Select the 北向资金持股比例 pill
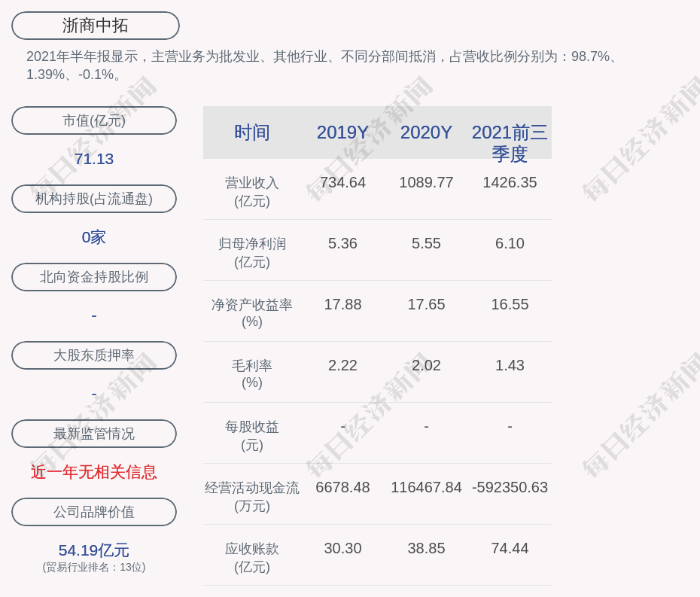The height and width of the screenshot is (597, 700). tap(94, 277)
